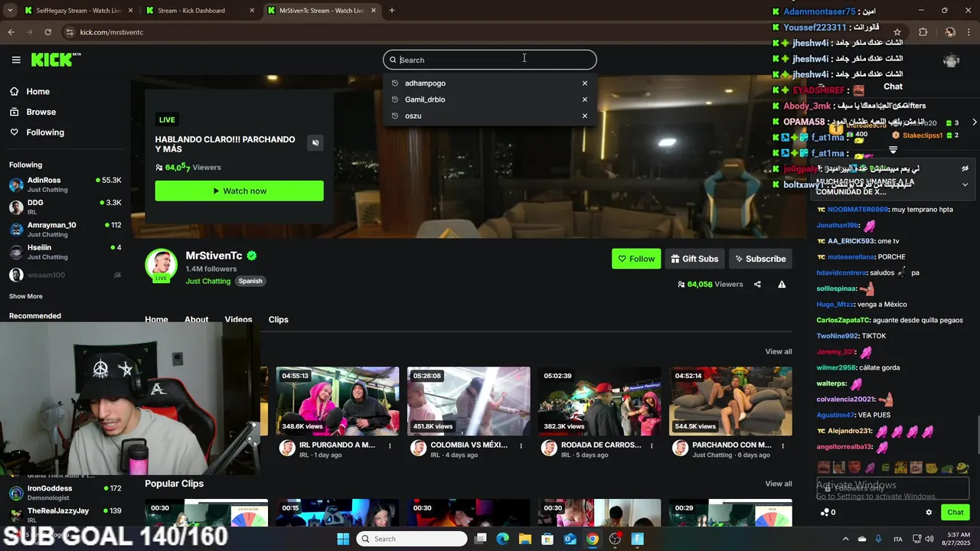Remove oszu from recent searches

(585, 116)
